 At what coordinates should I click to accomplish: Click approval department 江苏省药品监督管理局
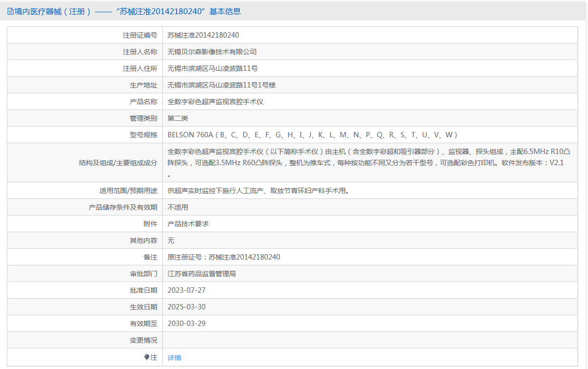202,274
